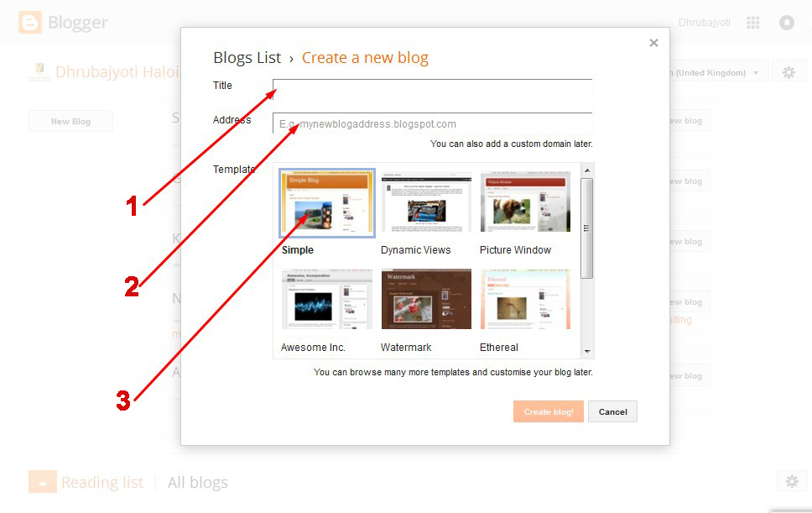
Task: Click the template list scroll down arrow
Action: pyautogui.click(x=586, y=351)
